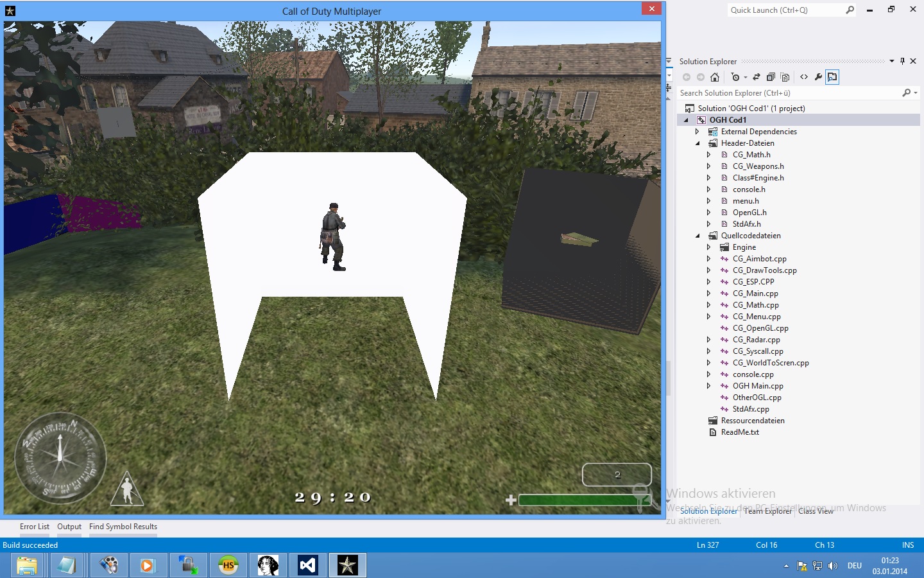The image size is (924, 578).
Task: Toggle Preview Selected Items button
Action: pos(832,77)
